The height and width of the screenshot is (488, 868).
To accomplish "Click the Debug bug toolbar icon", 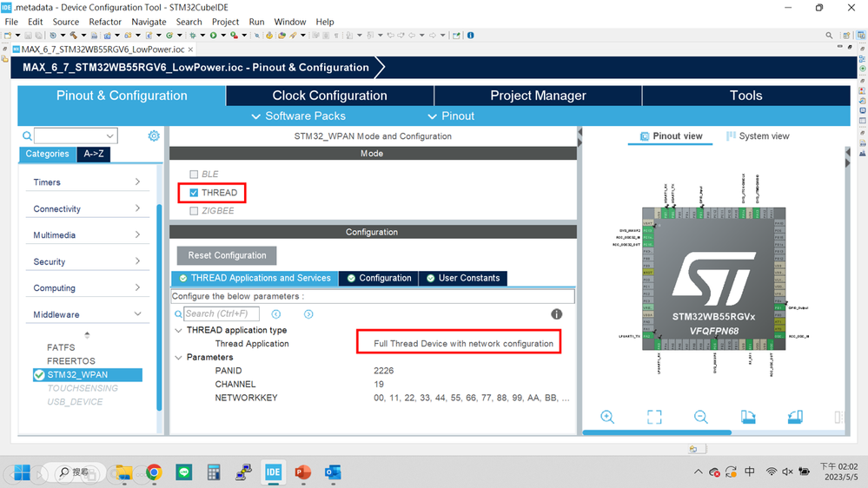I will pos(193,36).
